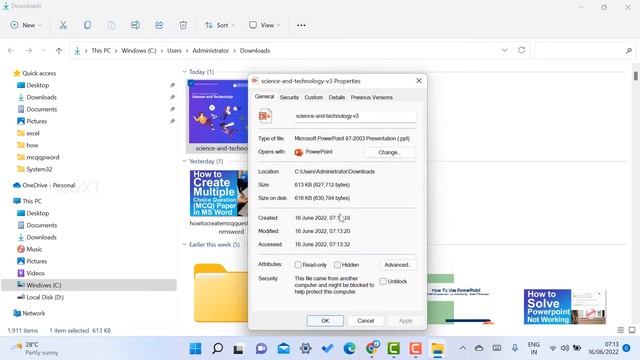640x360 pixels.
Task: Select the How to Create Multiple thumbnail
Action: point(218,193)
